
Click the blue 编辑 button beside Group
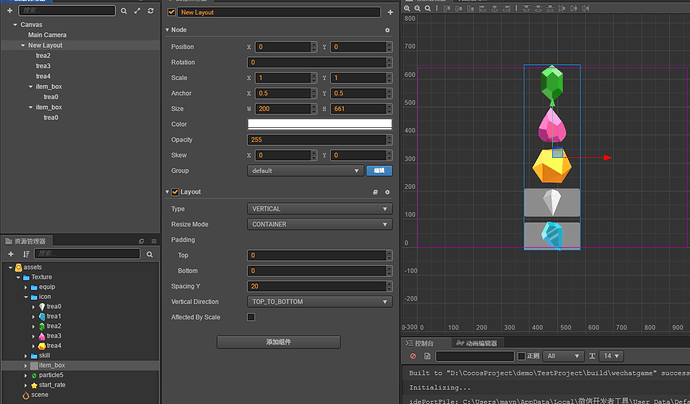point(378,171)
